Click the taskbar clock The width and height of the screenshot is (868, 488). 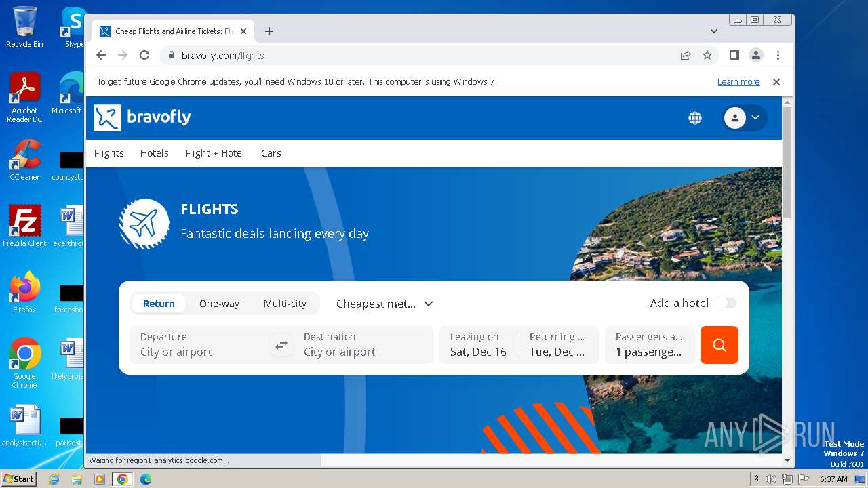[x=833, y=479]
